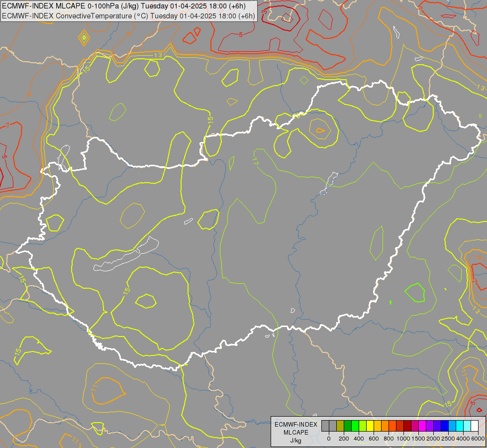The width and height of the screenshot is (487, 448).
Task: Click the legend value 1000
Action: click(x=403, y=439)
